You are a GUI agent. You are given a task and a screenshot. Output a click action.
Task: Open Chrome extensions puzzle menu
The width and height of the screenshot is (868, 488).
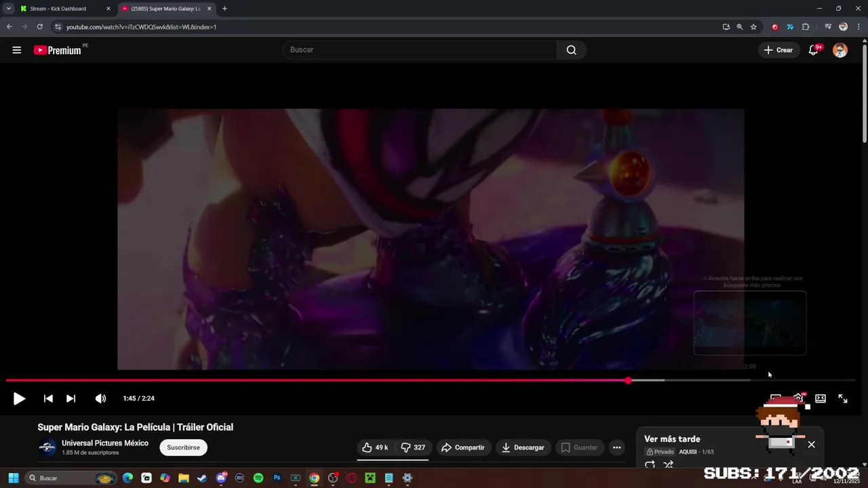[x=806, y=27]
